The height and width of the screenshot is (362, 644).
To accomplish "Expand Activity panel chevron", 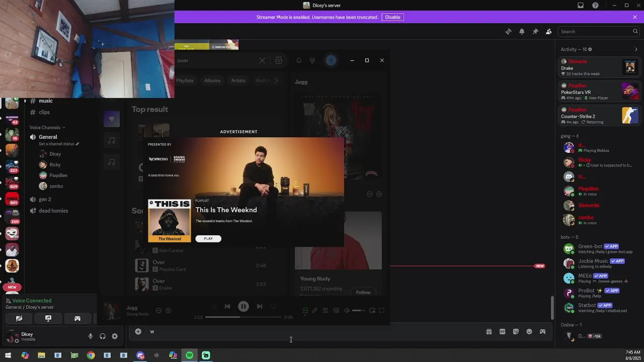I will [x=636, y=49].
